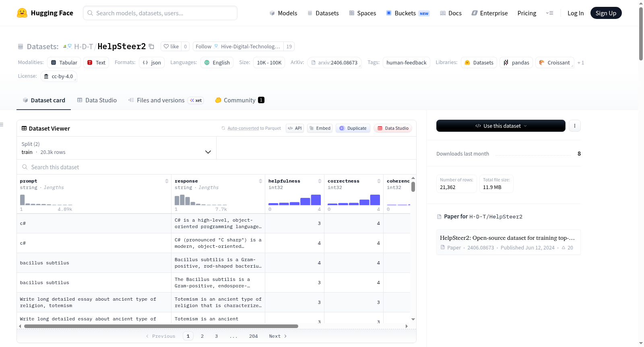Viewport: 644px width, 347px height.
Task: Select the 10K - 100K size tag
Action: point(269,62)
